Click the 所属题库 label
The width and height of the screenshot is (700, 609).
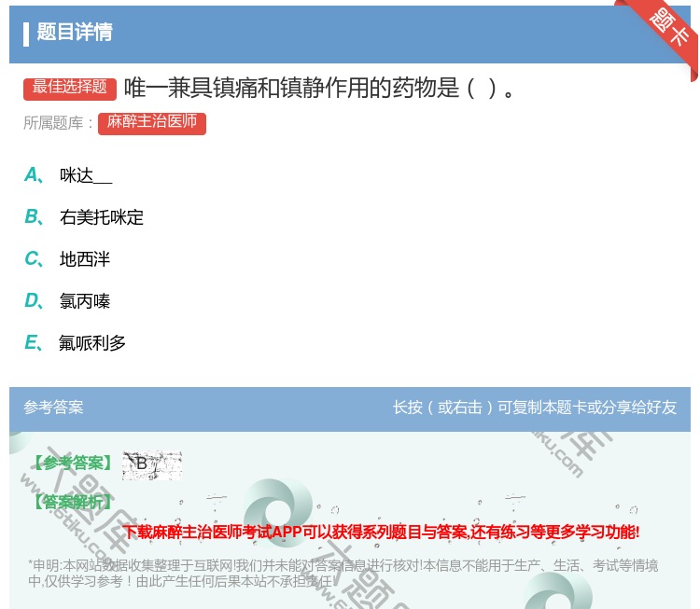[58, 123]
